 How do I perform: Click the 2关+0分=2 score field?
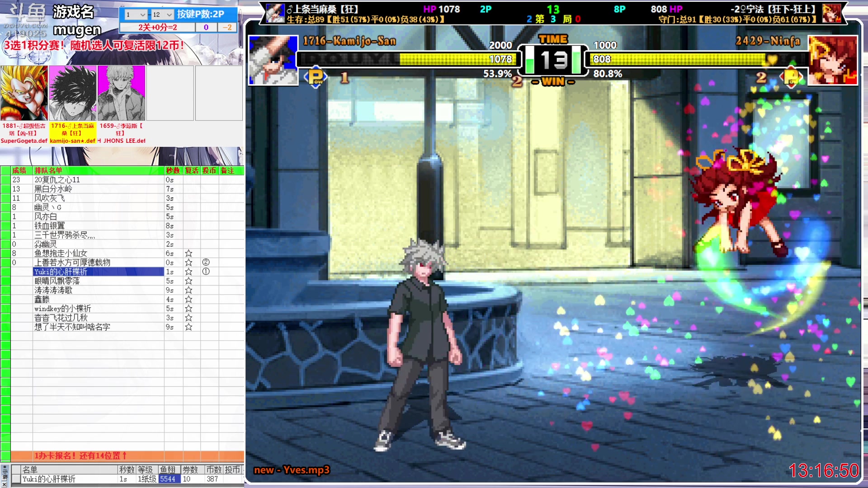157,27
